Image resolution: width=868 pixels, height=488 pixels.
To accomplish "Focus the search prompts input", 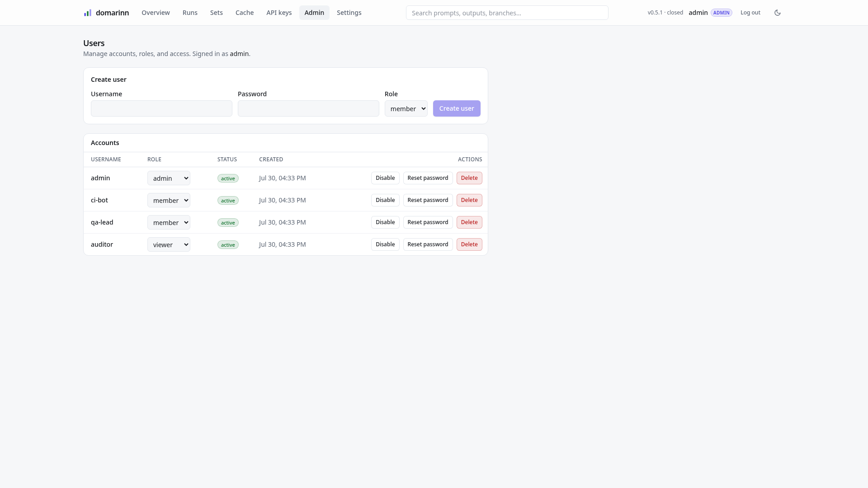I will [507, 13].
